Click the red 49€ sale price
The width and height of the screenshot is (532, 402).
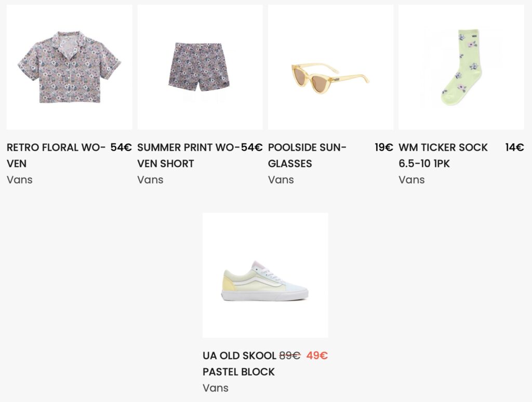pos(317,356)
